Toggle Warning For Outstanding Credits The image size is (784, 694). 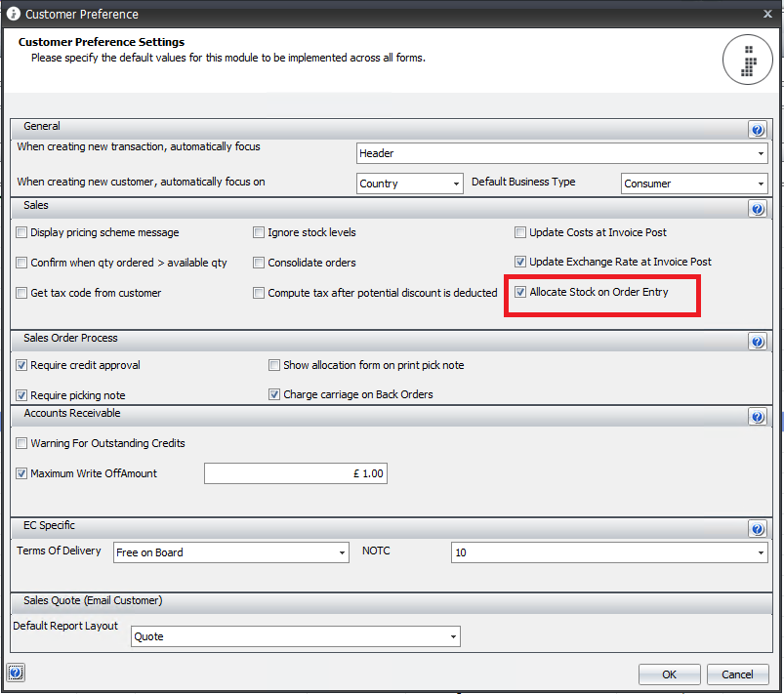22,444
